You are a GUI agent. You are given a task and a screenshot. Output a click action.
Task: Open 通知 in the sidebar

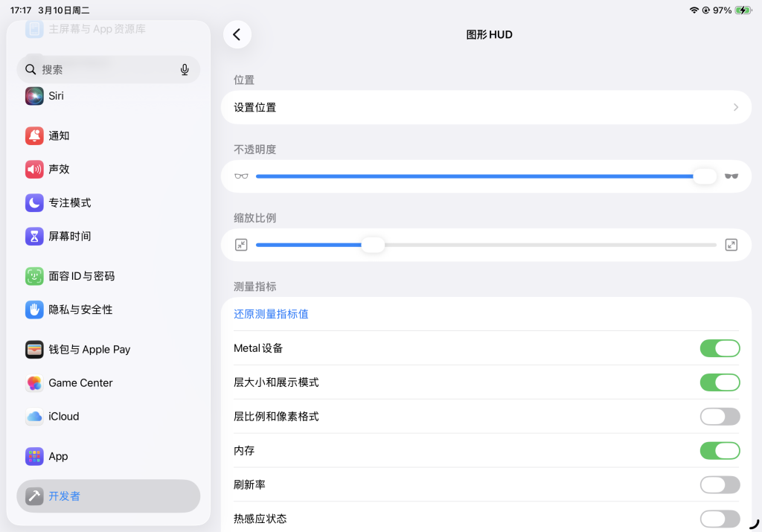coord(59,136)
